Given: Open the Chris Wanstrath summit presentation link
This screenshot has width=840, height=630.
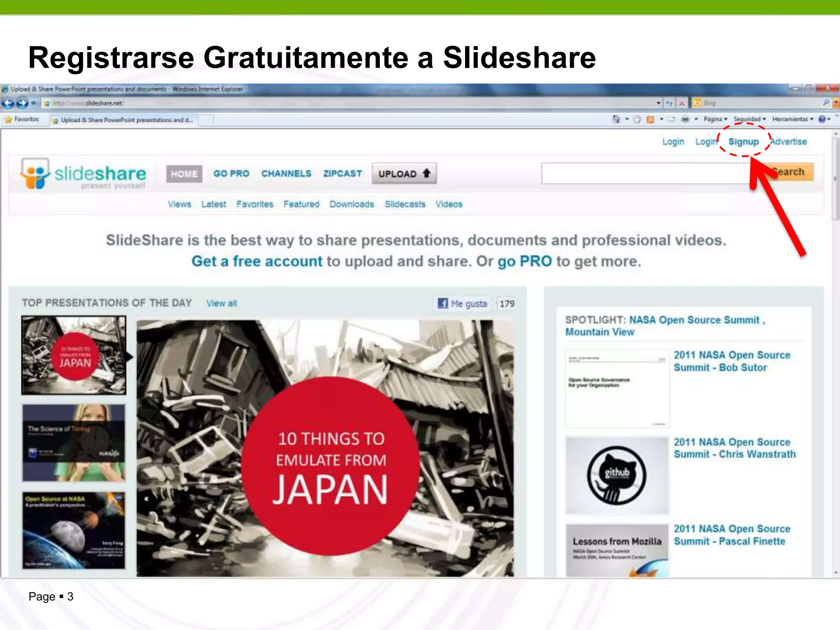Looking at the screenshot, I should pyautogui.click(x=735, y=448).
